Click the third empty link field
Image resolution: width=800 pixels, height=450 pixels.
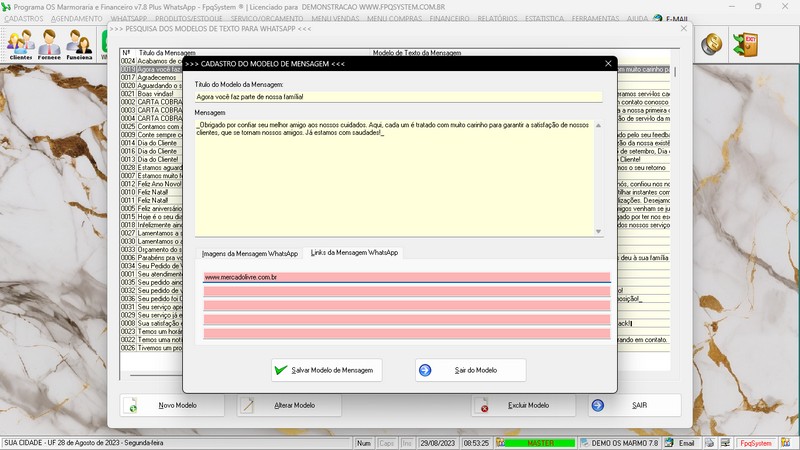407,306
